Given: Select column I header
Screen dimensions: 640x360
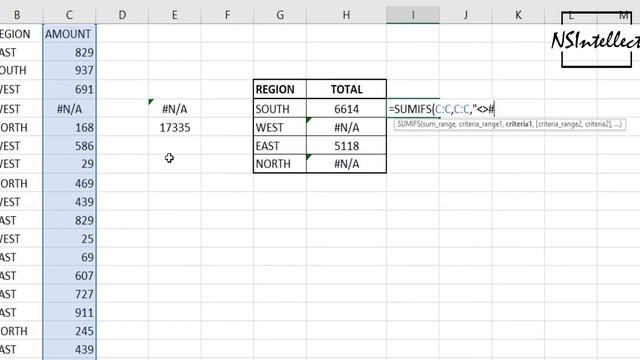Looking at the screenshot, I should click(413, 16).
